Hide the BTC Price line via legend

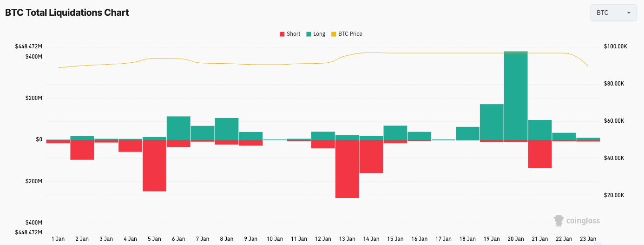click(x=350, y=34)
